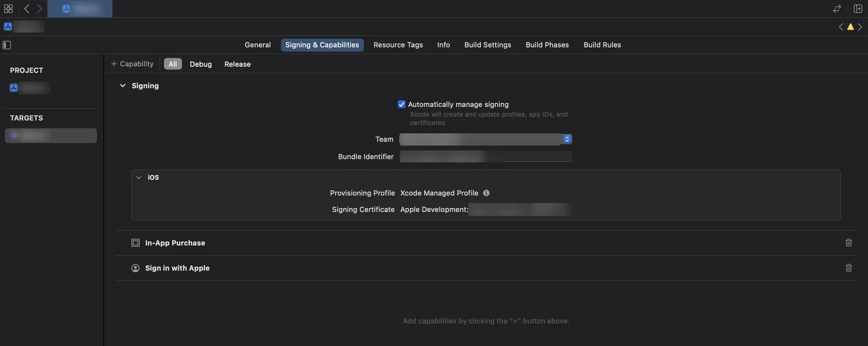Viewport: 868px width, 346px height.
Task: Switch to the Resource Tags tab
Action: point(398,45)
